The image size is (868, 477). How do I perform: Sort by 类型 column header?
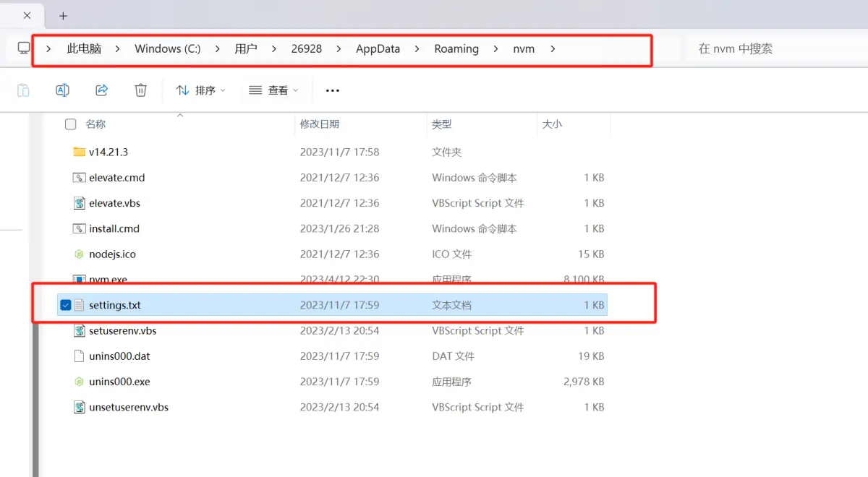tap(442, 124)
